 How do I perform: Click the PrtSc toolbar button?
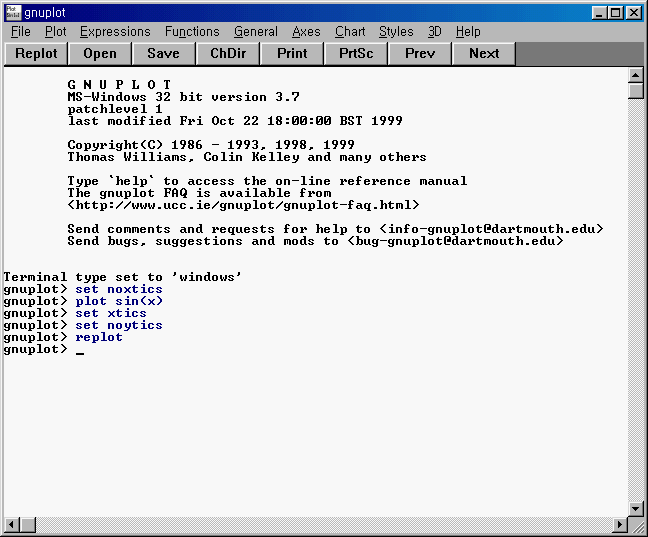[x=356, y=54]
